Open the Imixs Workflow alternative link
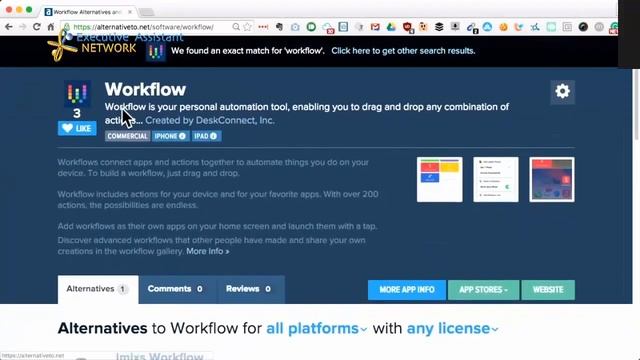 (160, 356)
